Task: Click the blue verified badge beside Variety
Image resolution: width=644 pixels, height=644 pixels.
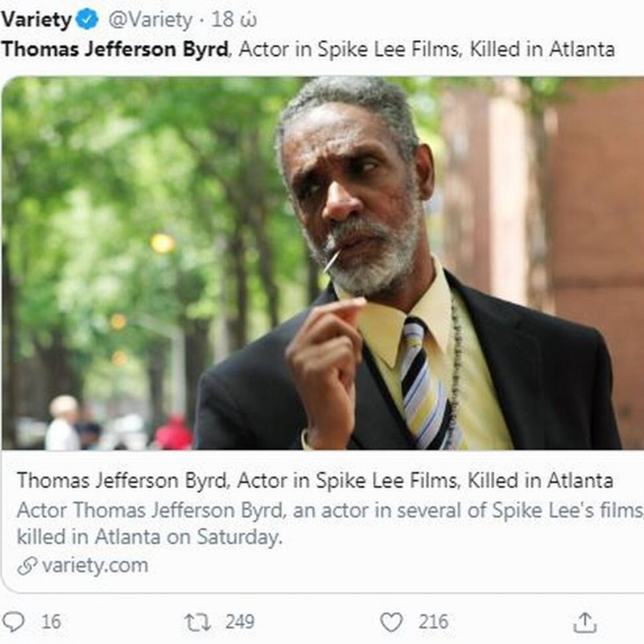Action: point(86,20)
